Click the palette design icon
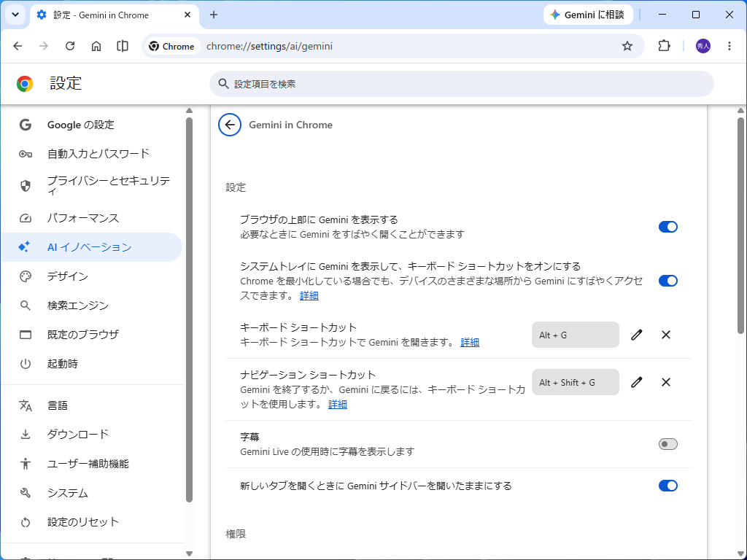This screenshot has width=747, height=560. [26, 276]
